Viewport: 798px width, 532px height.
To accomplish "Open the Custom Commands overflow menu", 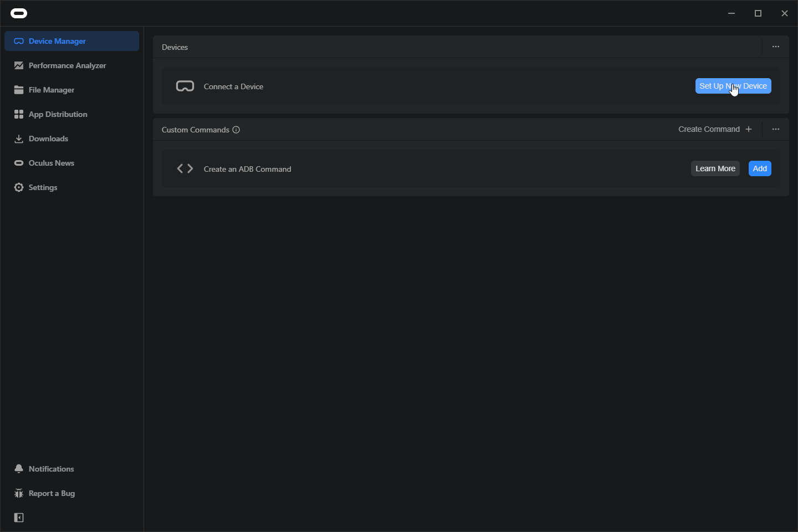I will [775, 129].
